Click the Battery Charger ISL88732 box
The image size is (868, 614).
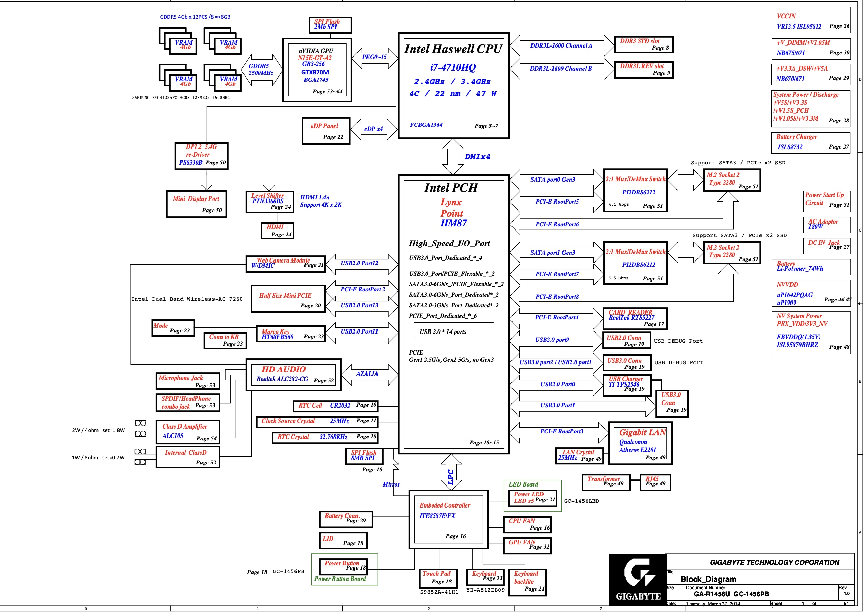click(x=810, y=143)
